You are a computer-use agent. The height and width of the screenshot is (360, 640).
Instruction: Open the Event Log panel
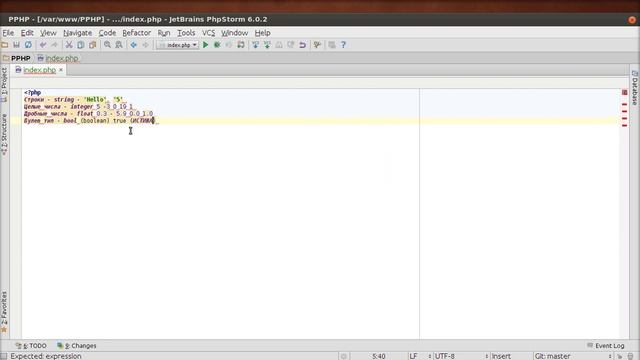tap(606, 346)
